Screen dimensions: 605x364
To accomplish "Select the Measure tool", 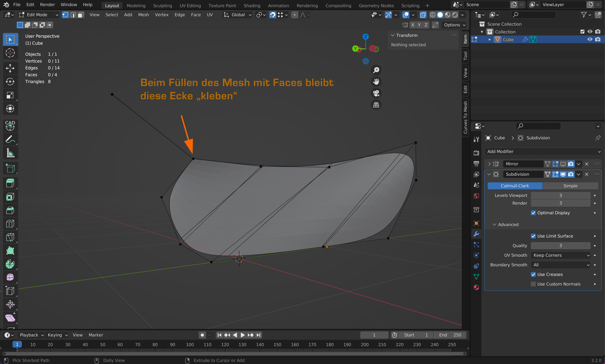I will (10, 153).
